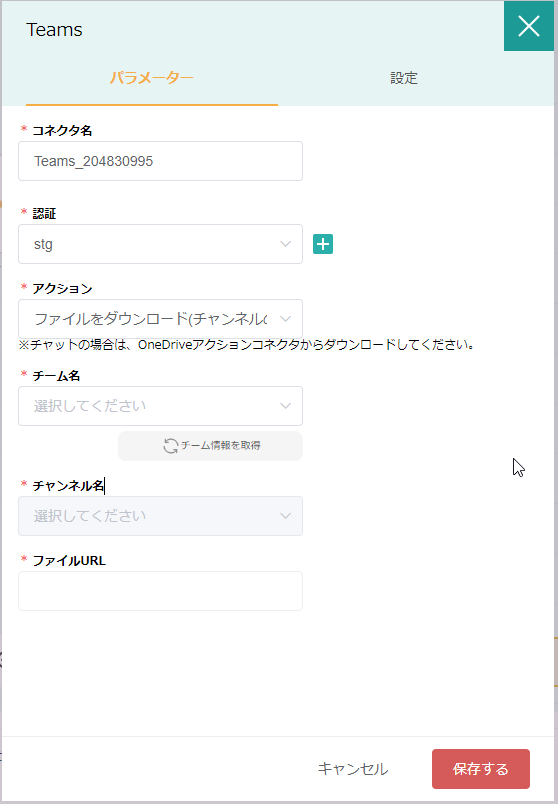Close the Teams dialog with X

pos(529,26)
